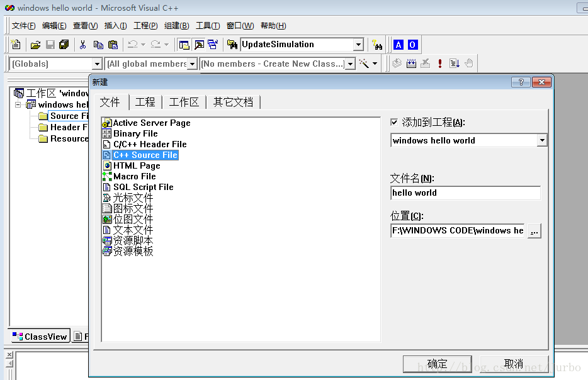Select HTML Page in the list
Viewport: 588px width, 380px height.
pos(132,165)
